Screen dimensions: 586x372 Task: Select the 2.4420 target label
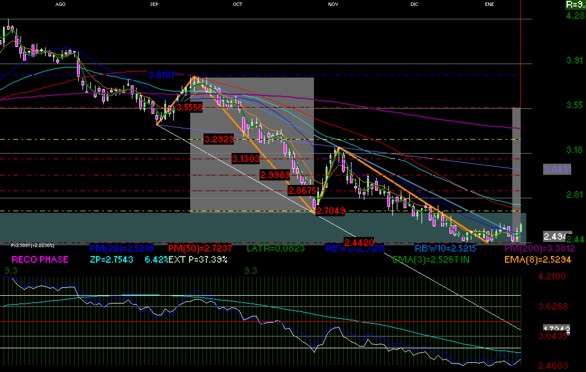pos(359,242)
